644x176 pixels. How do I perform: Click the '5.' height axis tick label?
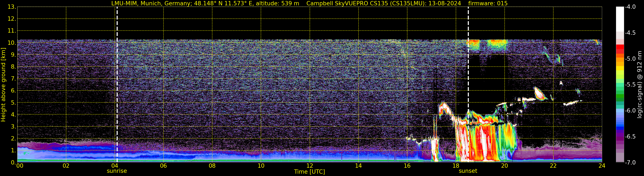(13, 102)
